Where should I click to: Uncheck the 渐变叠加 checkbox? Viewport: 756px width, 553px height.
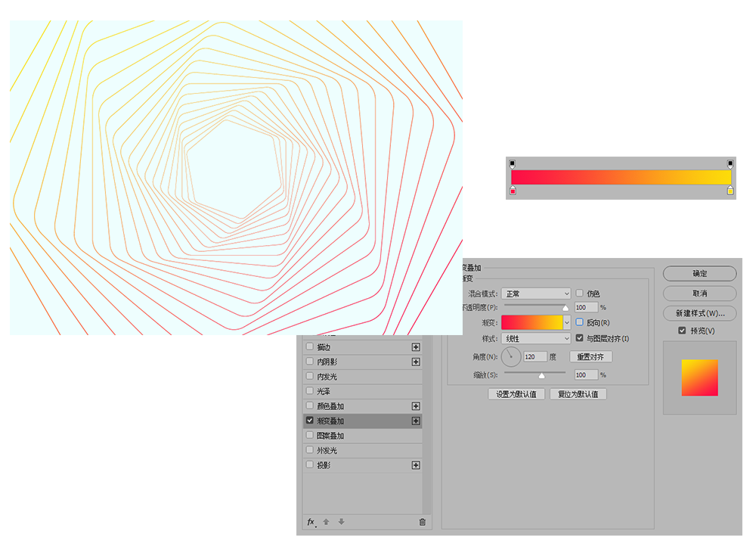click(310, 421)
